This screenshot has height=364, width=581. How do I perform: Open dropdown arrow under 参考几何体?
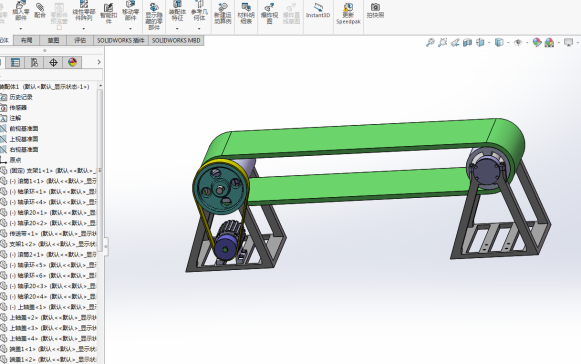199,29
